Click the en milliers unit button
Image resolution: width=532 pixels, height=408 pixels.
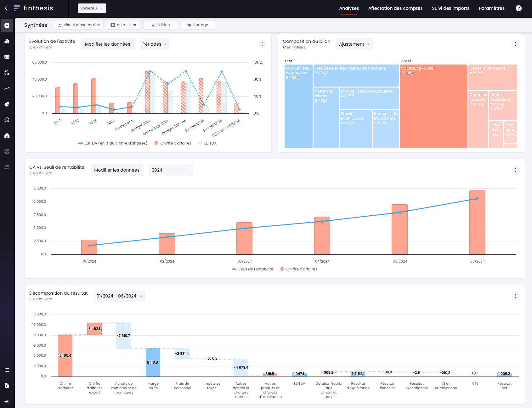[x=123, y=25]
